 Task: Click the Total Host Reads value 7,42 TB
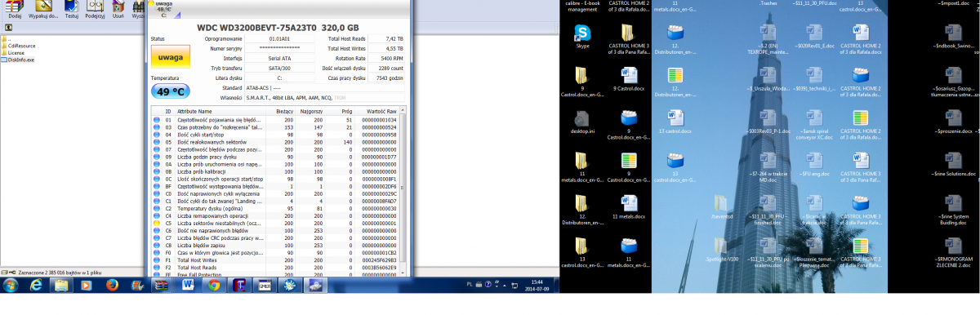[x=386, y=38]
